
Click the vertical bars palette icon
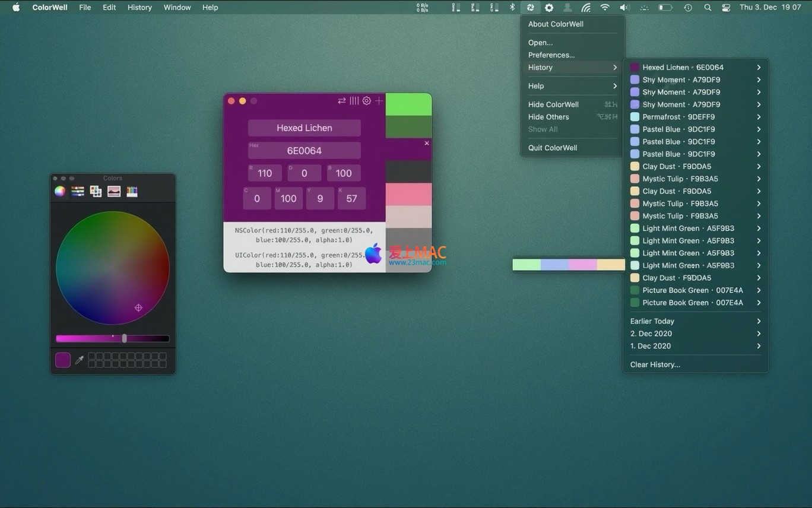point(354,101)
